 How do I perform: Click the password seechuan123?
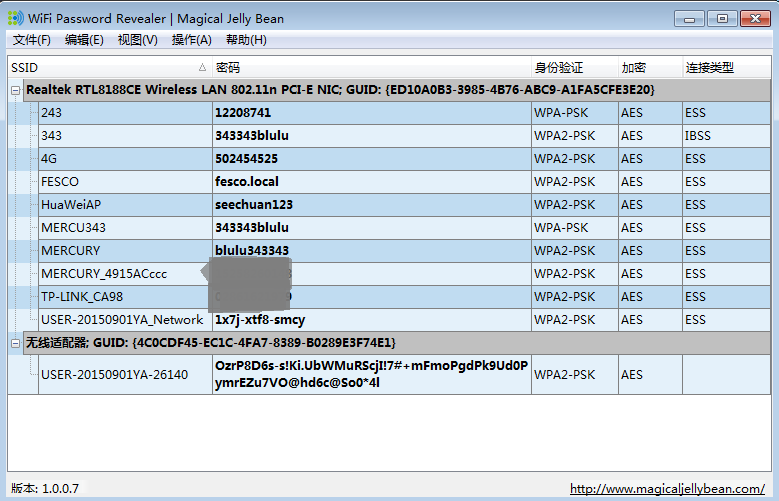(x=254, y=204)
